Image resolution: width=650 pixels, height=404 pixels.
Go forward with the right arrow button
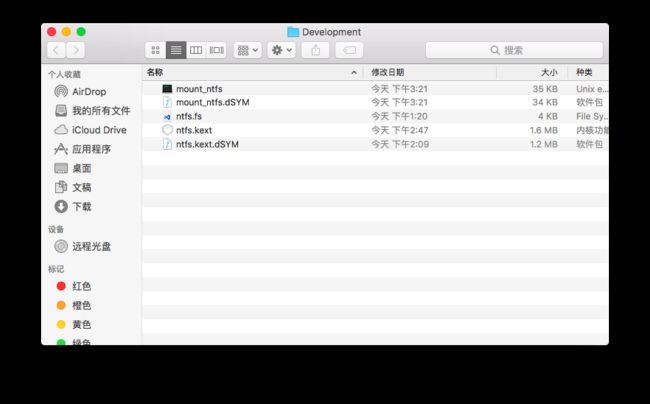click(x=76, y=50)
